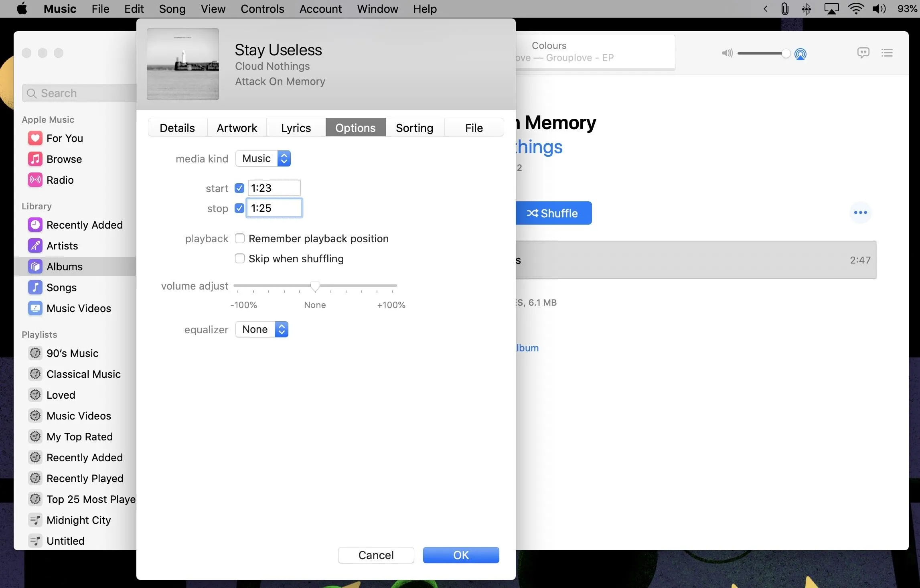920x588 pixels.
Task: Switch to the Details tab
Action: coord(177,128)
